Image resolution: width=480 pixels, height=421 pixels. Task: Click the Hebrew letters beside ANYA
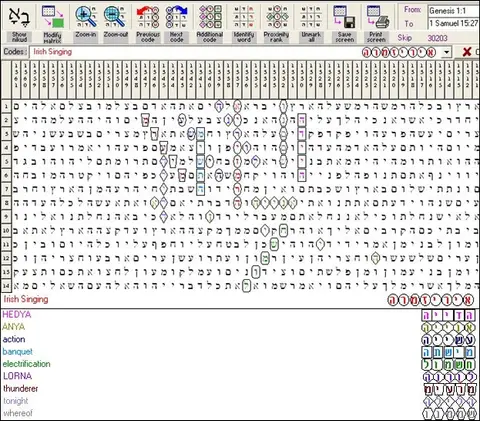point(448,328)
